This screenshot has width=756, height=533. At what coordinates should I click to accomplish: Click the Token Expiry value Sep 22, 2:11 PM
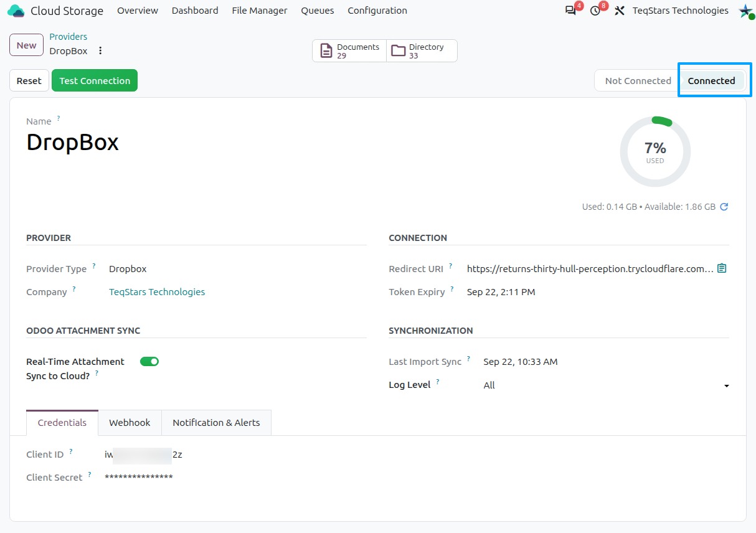pyautogui.click(x=501, y=291)
